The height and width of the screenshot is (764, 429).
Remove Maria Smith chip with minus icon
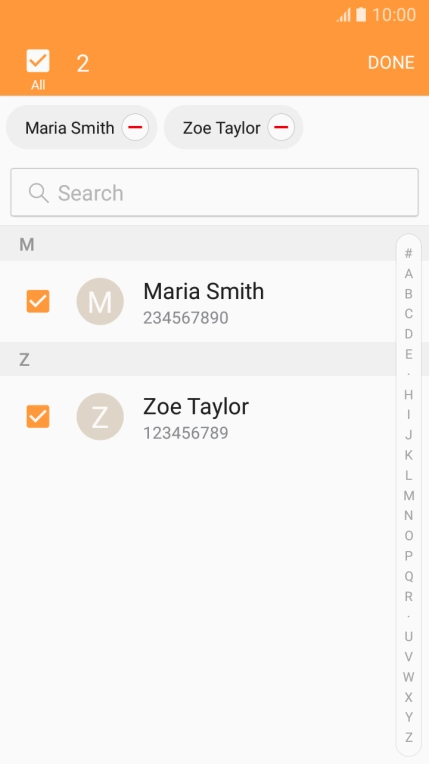pos(135,127)
